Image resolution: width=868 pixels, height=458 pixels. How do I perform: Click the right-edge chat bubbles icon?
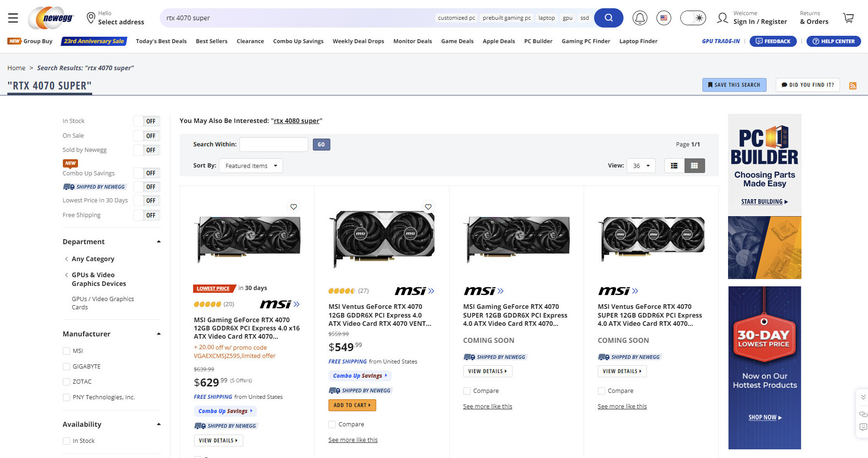coord(863,414)
